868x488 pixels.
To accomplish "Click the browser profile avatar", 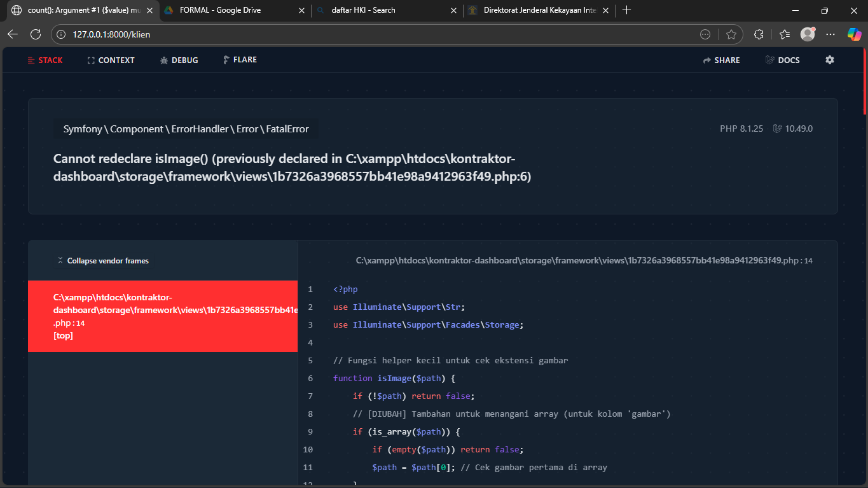I will [808, 34].
